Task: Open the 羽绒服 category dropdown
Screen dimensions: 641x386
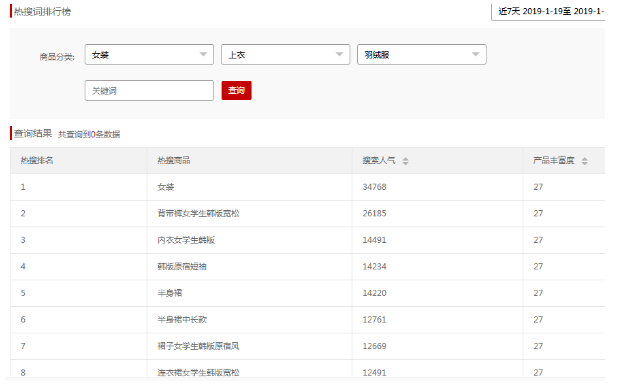Action: [x=421, y=55]
